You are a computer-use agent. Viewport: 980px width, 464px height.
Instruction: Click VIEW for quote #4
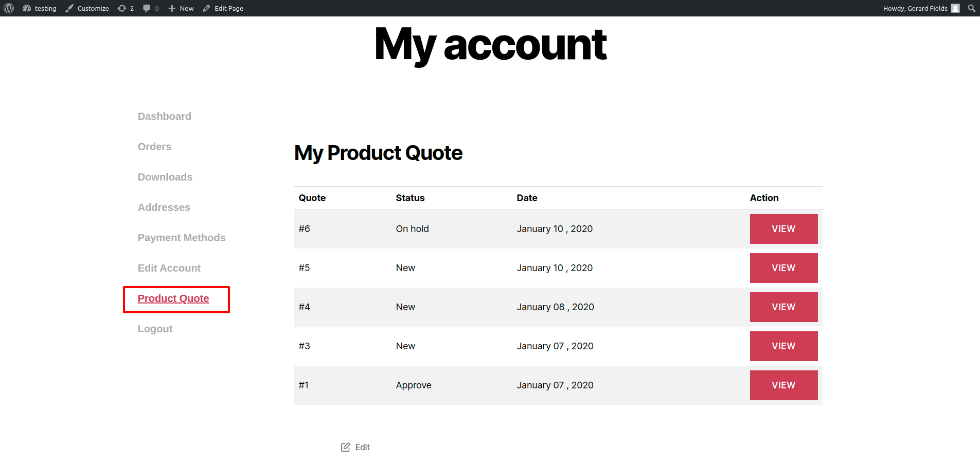click(x=783, y=307)
